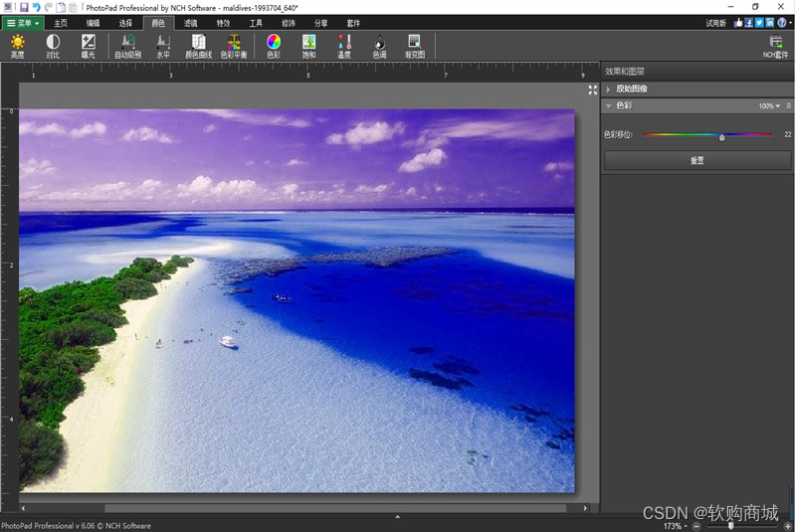Expand the bottom panel up-arrow handle

click(x=398, y=516)
